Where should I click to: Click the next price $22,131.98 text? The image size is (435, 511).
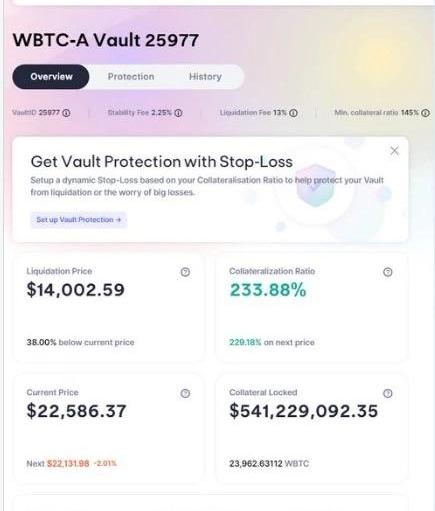pyautogui.click(x=68, y=464)
